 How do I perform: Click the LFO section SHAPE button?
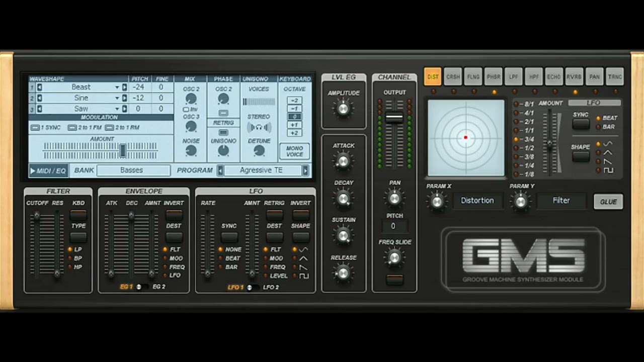tap(301, 237)
